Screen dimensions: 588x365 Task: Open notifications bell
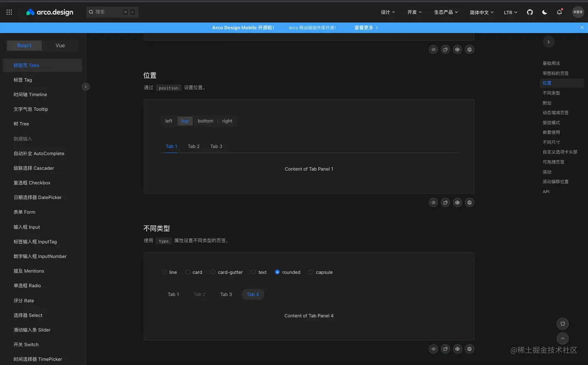(560, 12)
